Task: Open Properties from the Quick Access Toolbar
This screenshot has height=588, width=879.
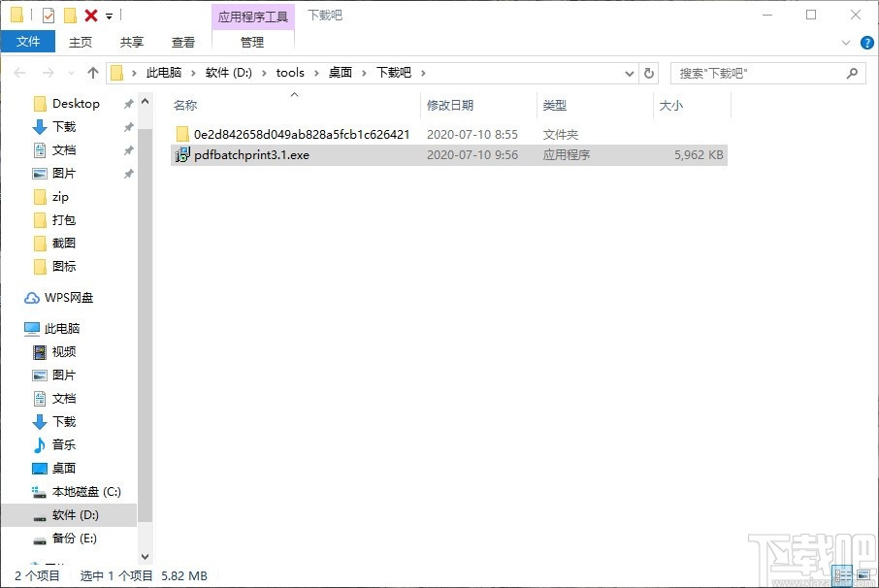Action: pos(48,15)
